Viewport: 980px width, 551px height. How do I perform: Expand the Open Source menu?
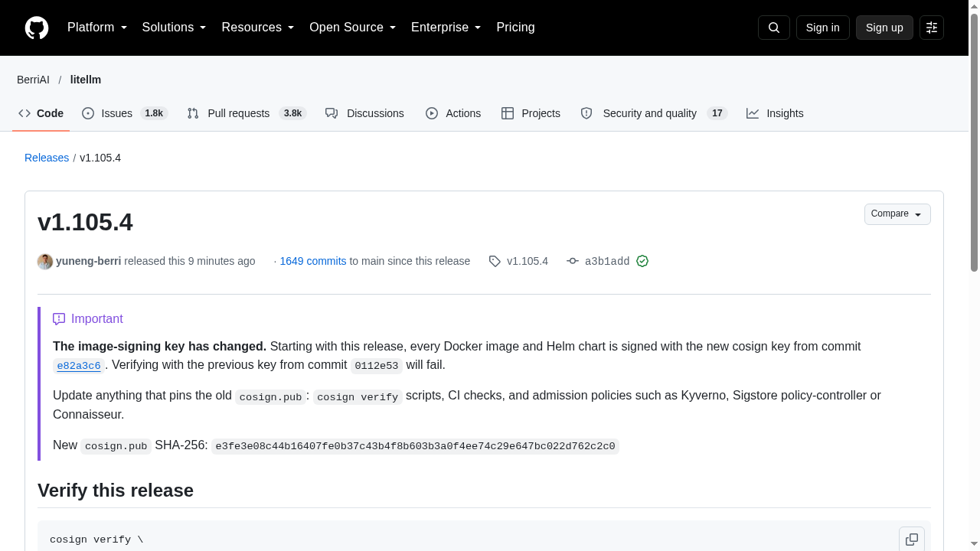tap(353, 28)
